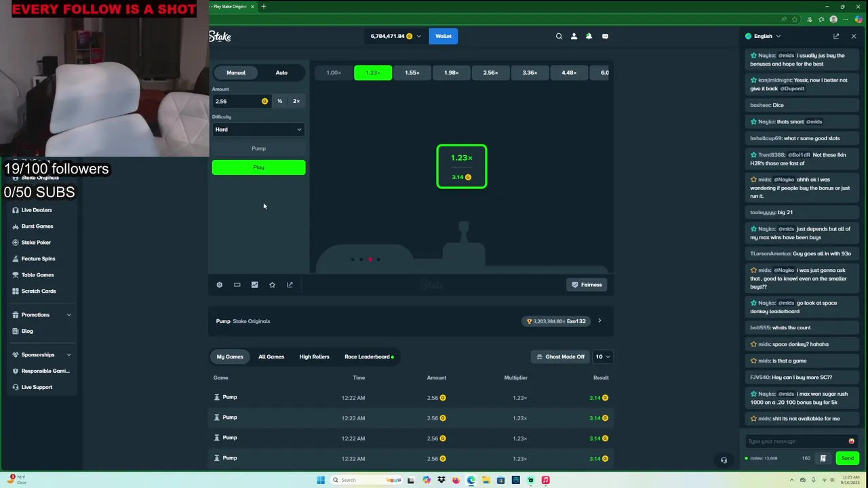
Task: Close the Play Stake Originals tab
Action: (252, 7)
